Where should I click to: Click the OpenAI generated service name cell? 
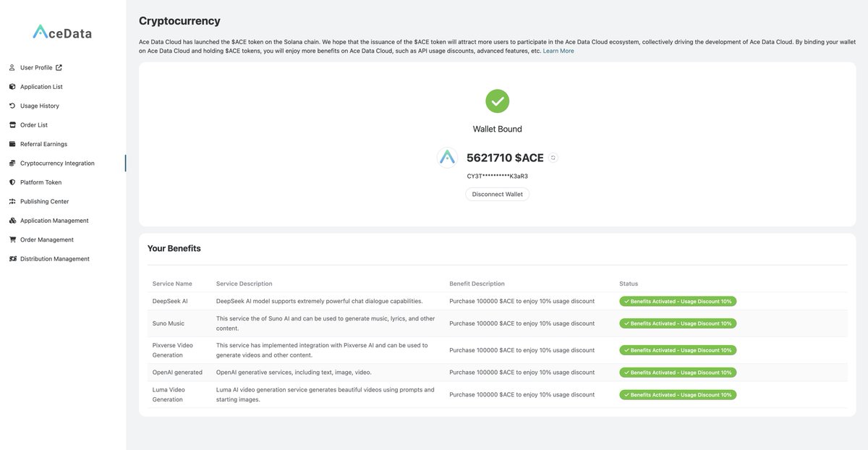coord(177,373)
